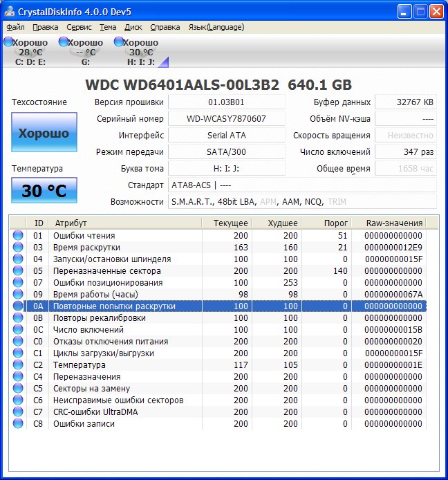Click status orb of Ошибки позиционирования row
The image size is (448, 480).
(x=18, y=282)
